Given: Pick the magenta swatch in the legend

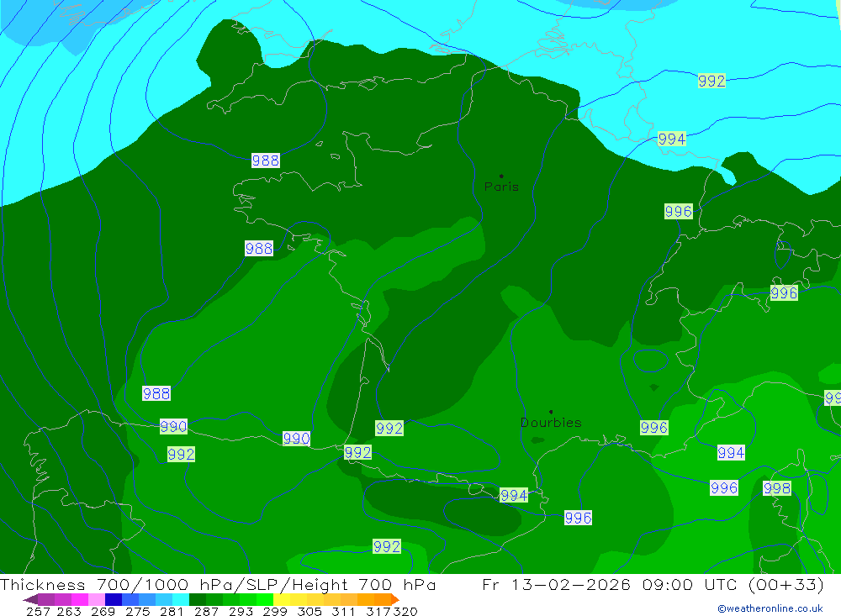Looking at the screenshot, I should [x=79, y=599].
